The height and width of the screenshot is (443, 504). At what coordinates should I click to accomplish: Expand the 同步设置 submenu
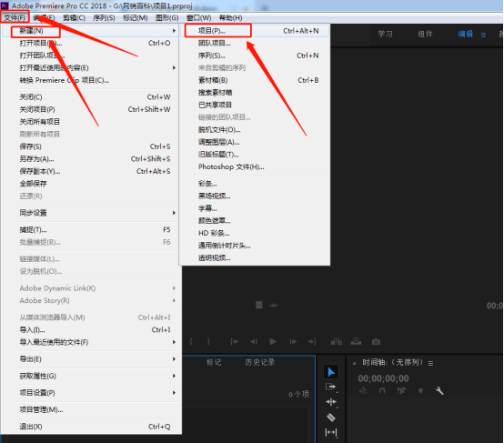(x=90, y=213)
